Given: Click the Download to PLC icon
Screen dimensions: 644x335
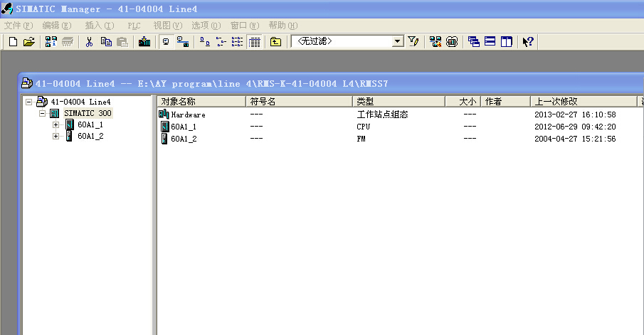Looking at the screenshot, I should 144,41.
